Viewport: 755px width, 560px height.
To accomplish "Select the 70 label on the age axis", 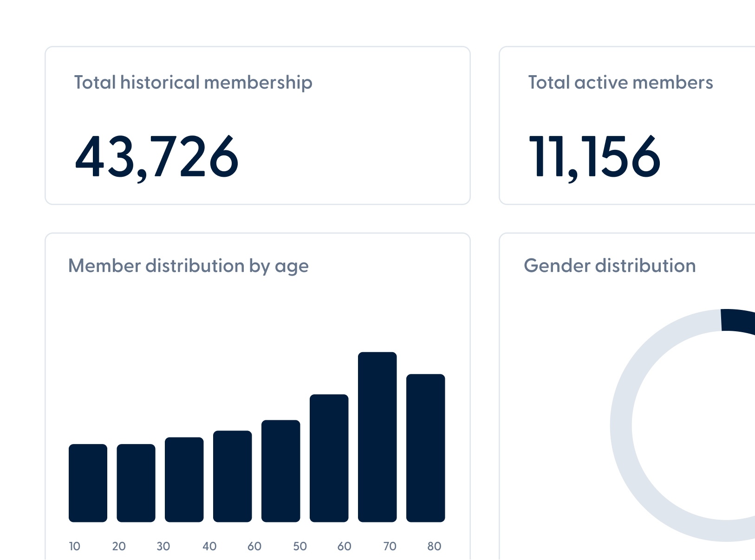I will point(390,546).
